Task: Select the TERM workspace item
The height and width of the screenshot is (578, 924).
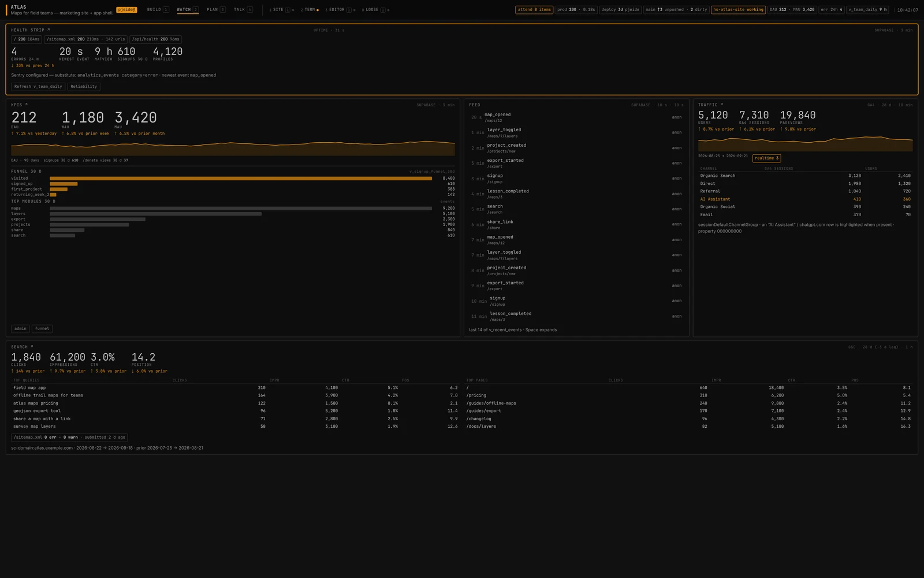Action: click(310, 10)
